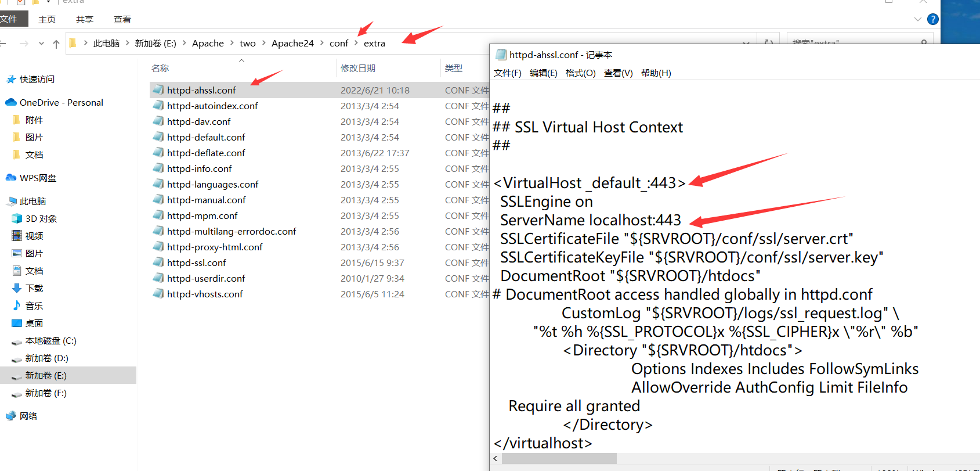Open the chevron dropdown after Apache24 in breadcrumb
Screen dimensions: 980x471
pos(321,43)
